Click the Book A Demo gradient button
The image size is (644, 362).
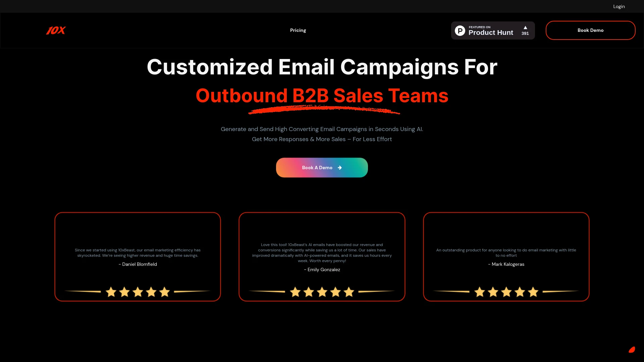[322, 167]
